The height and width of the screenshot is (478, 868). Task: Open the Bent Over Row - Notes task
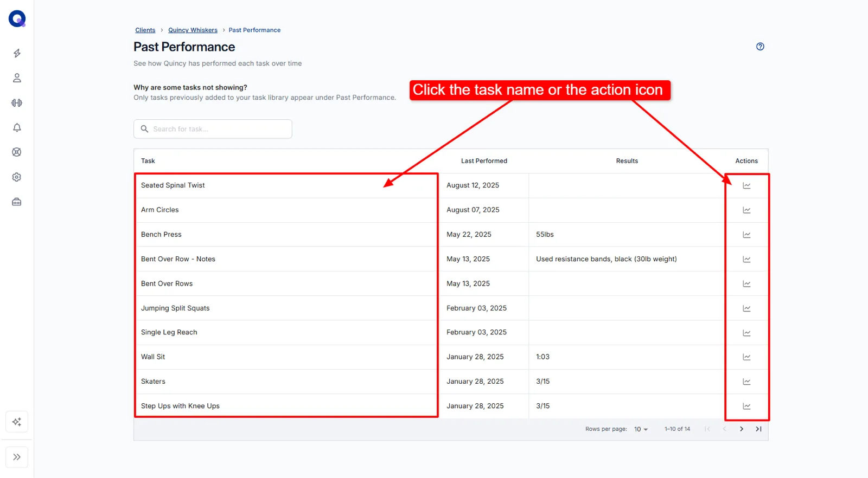click(178, 259)
